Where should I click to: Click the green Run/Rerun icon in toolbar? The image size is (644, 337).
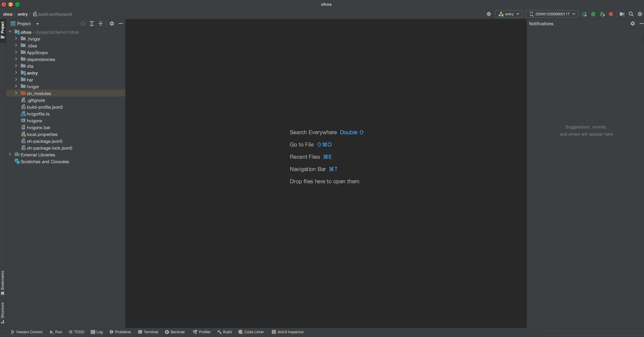584,14
